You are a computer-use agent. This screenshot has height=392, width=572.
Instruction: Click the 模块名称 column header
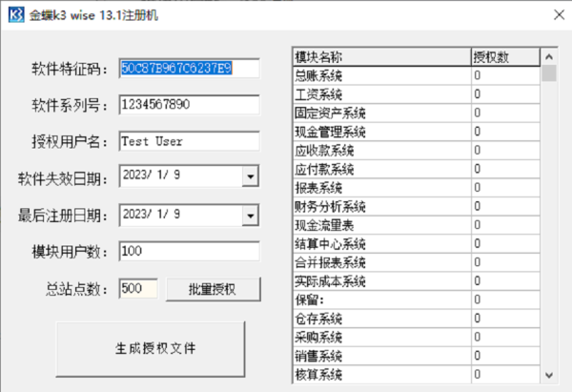tap(382, 57)
